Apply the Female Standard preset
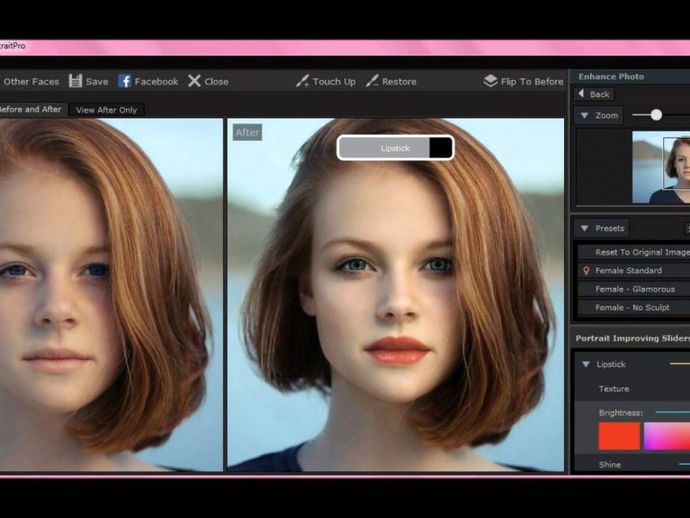Screen dimensions: 690x518 pyautogui.click(x=634, y=270)
